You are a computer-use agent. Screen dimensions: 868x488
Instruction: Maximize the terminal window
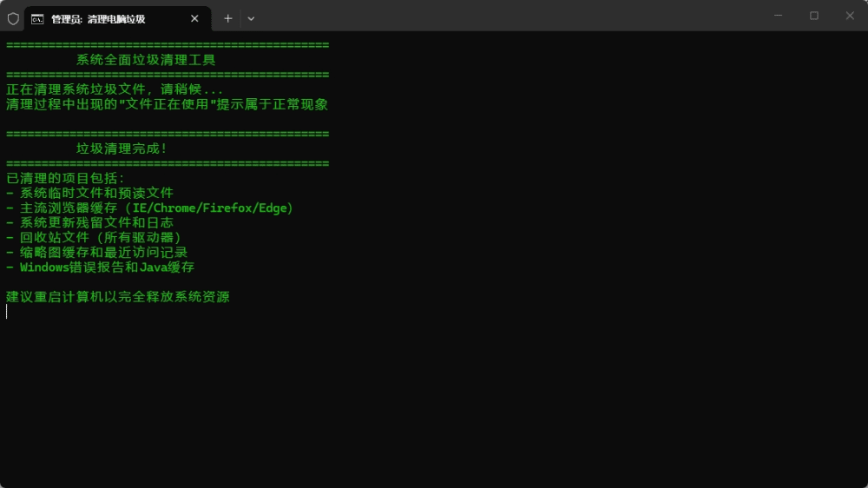[x=814, y=16]
